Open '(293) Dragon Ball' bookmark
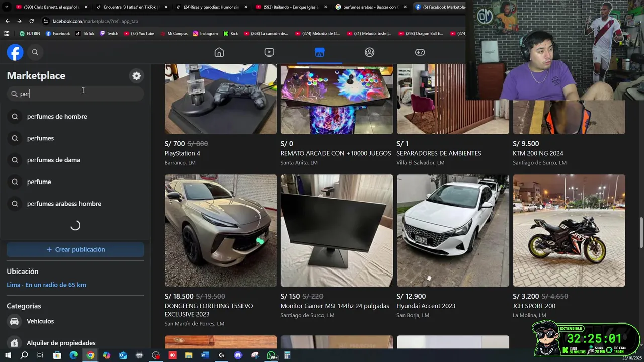644x362 pixels. (421, 34)
